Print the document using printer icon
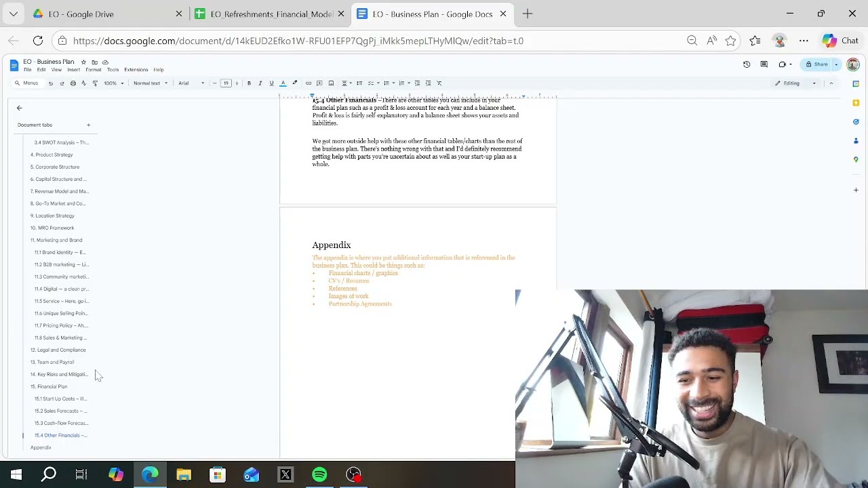 [73, 83]
